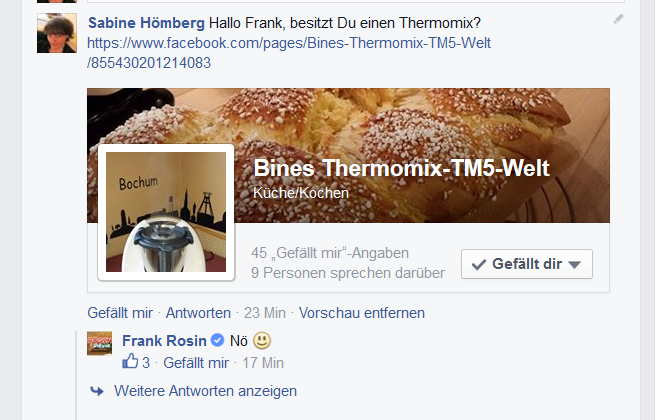Image resolution: width=662 pixels, height=420 pixels.
Task: Click the thumbs-up icon with 3 likes
Action: click(130, 362)
